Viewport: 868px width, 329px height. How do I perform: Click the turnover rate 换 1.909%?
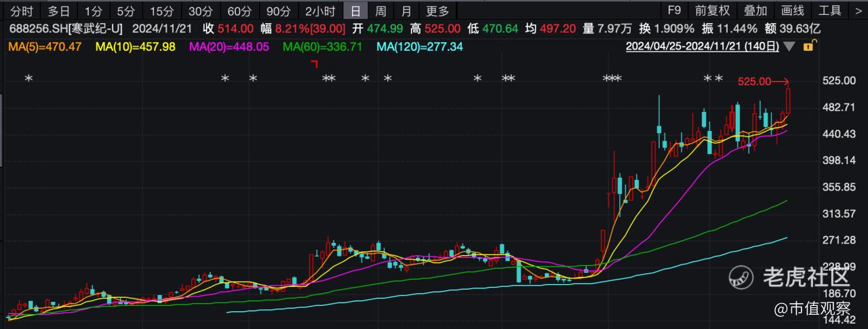[667, 29]
